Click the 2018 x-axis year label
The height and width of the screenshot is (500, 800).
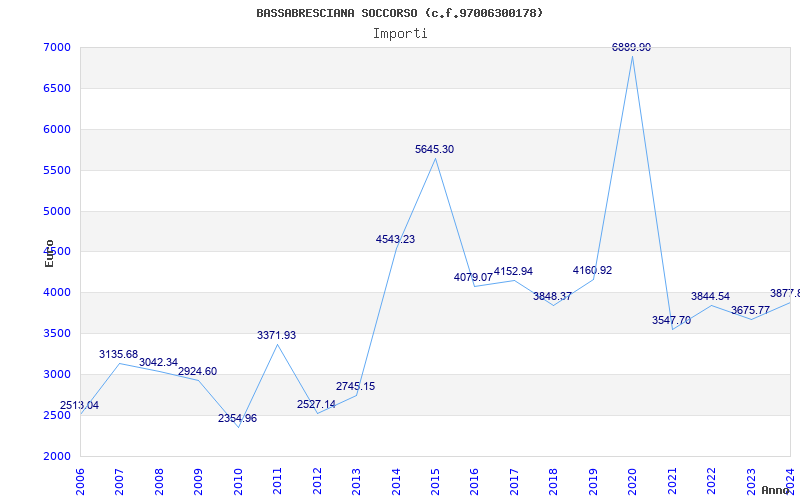(x=554, y=482)
